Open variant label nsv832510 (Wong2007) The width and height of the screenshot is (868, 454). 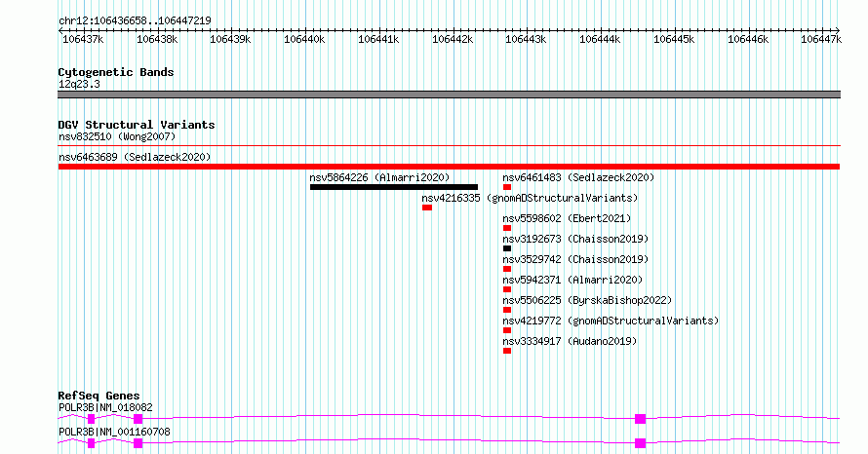click(117, 136)
